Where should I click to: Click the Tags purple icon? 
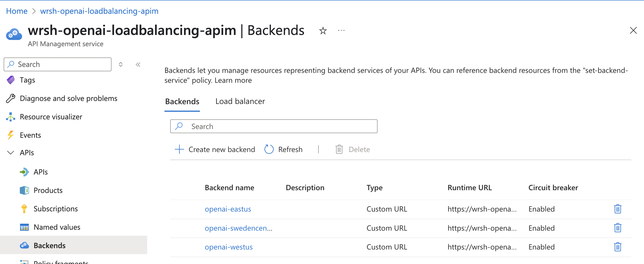click(x=11, y=80)
